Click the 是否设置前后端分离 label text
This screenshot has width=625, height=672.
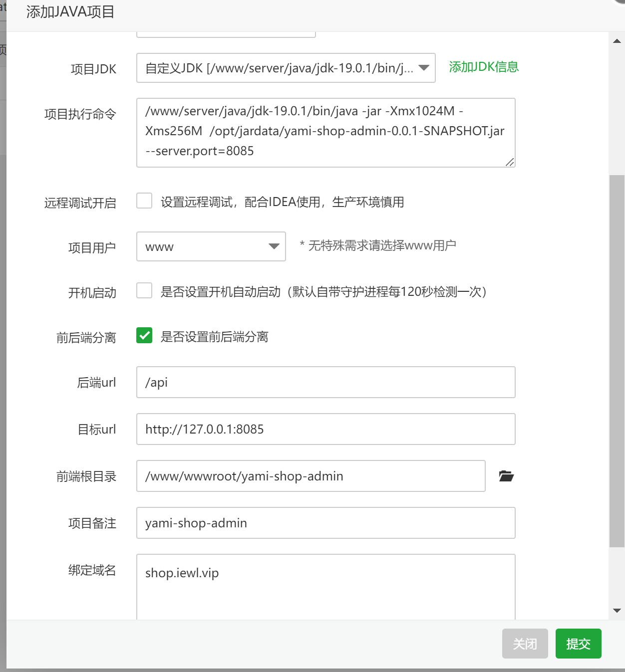[214, 337]
